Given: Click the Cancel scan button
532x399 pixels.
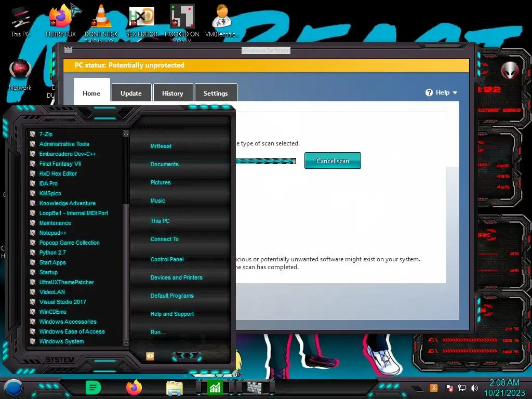Looking at the screenshot, I should point(332,161).
